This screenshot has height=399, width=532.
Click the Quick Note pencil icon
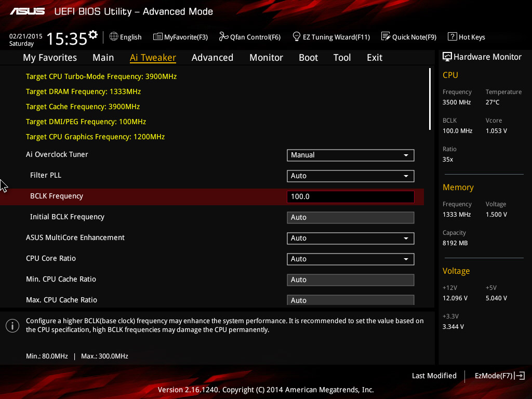point(386,37)
